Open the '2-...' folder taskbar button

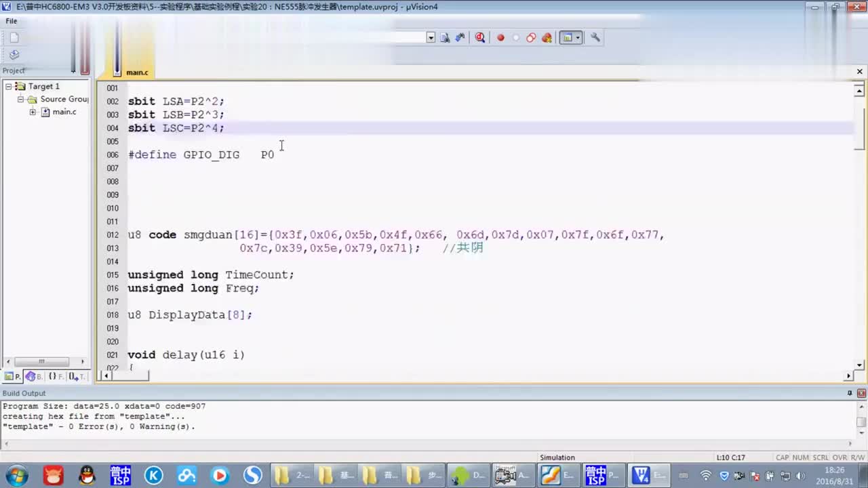coord(293,476)
